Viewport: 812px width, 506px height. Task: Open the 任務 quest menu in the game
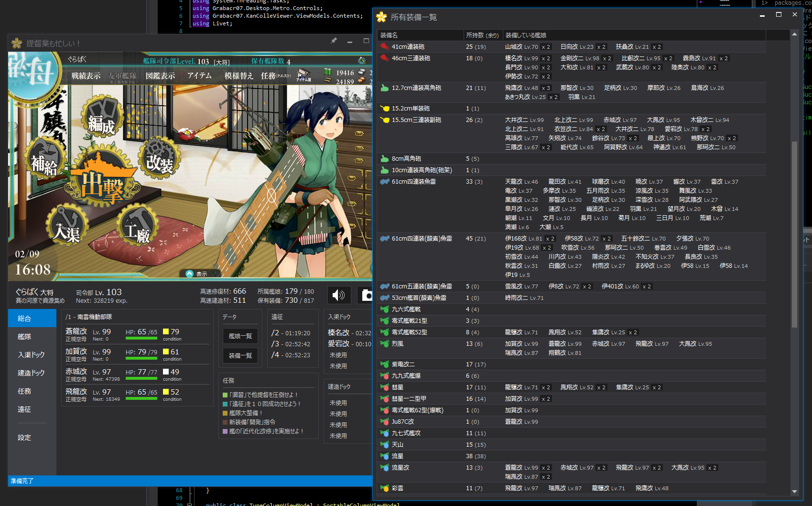pos(275,76)
